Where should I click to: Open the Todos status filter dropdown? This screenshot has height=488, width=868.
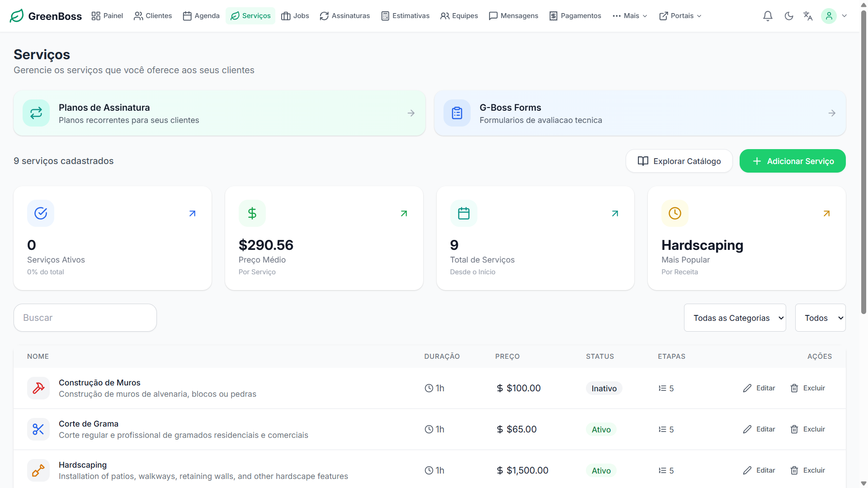coord(820,318)
